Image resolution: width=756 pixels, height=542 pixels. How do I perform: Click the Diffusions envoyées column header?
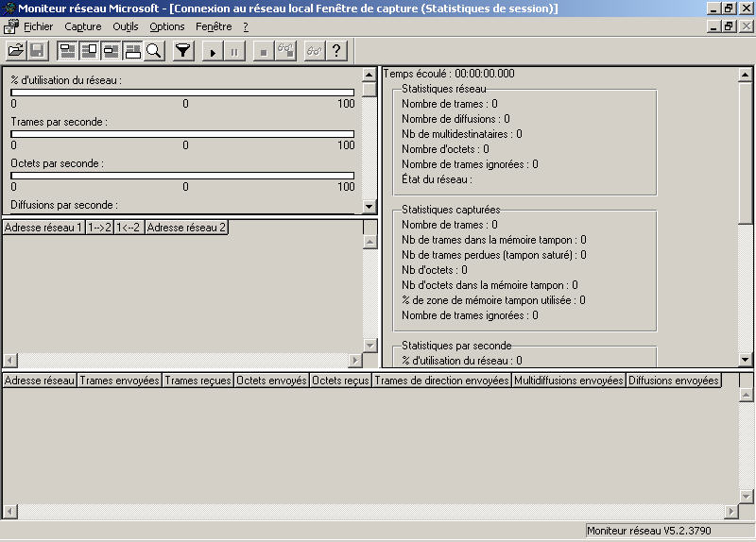[x=673, y=381]
